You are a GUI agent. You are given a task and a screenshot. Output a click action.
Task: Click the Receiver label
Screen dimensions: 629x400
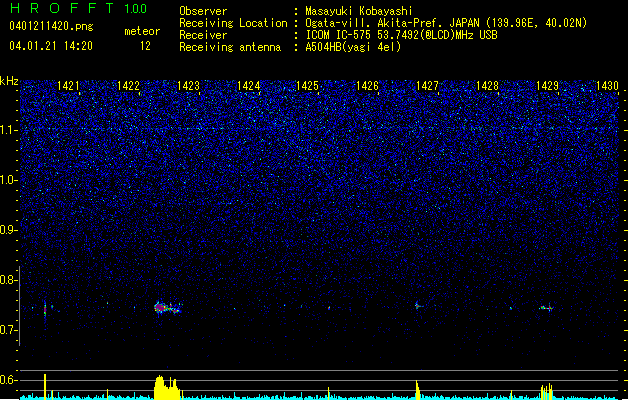[203, 35]
